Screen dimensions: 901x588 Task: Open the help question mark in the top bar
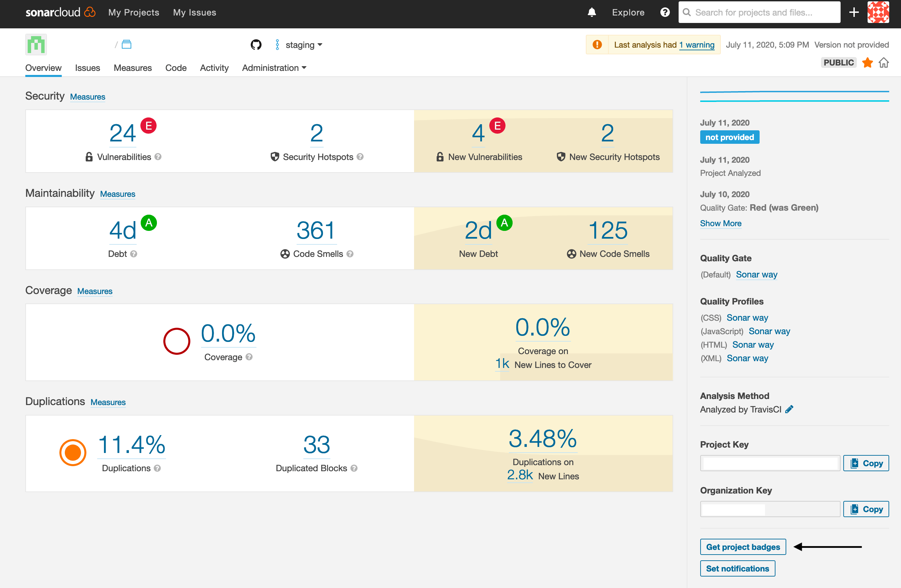pyautogui.click(x=665, y=12)
